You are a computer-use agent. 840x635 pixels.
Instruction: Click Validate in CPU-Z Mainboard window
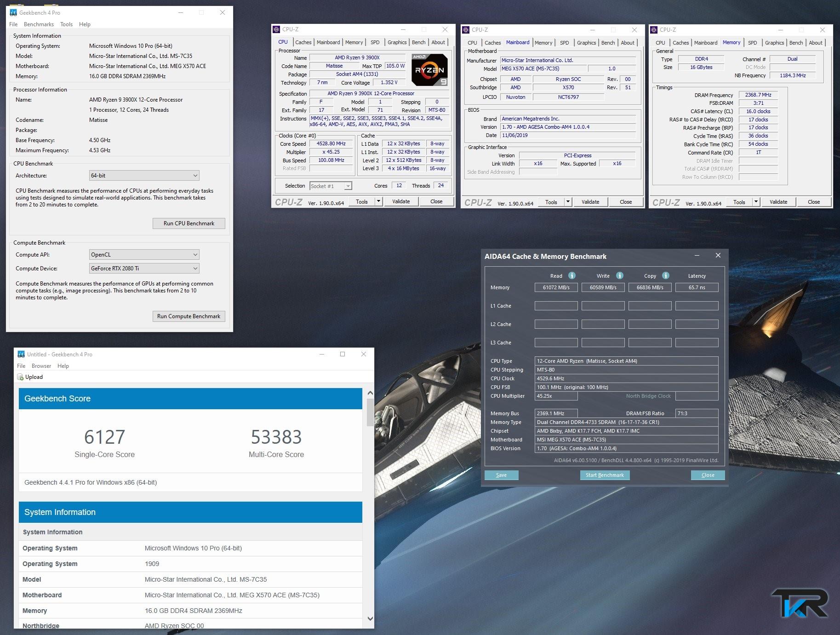pyautogui.click(x=590, y=202)
